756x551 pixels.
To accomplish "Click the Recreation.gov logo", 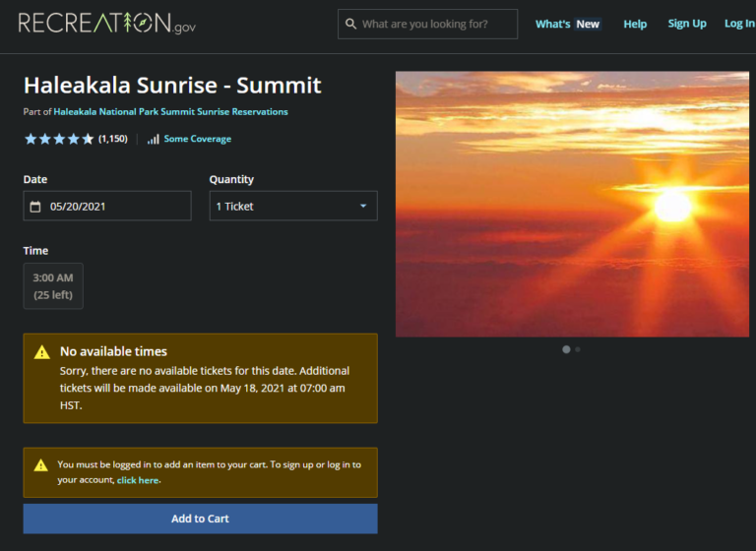I will coord(106,24).
